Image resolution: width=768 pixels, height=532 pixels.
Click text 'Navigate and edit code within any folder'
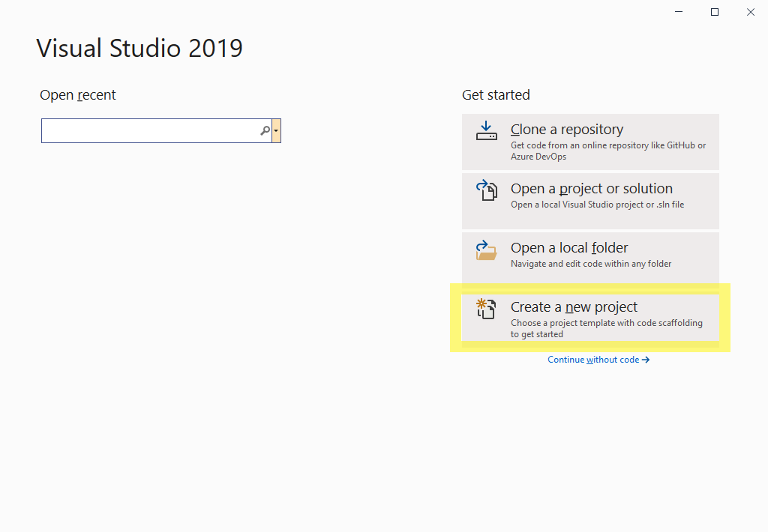pos(591,264)
